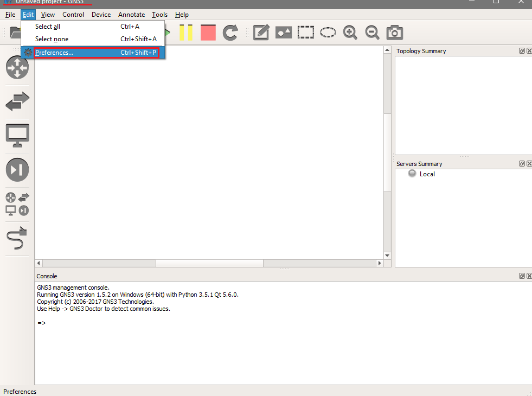
Task: Click the yellow pause all devices icon
Action: (186, 33)
